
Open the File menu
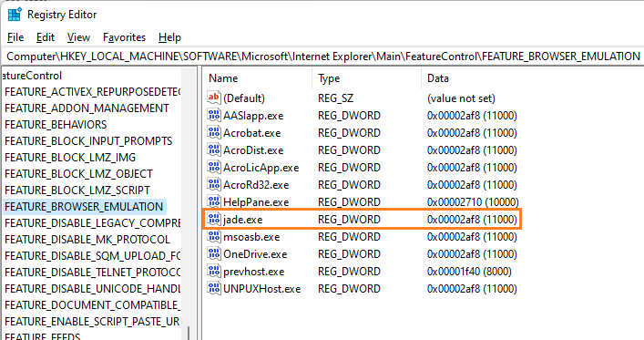coord(15,37)
